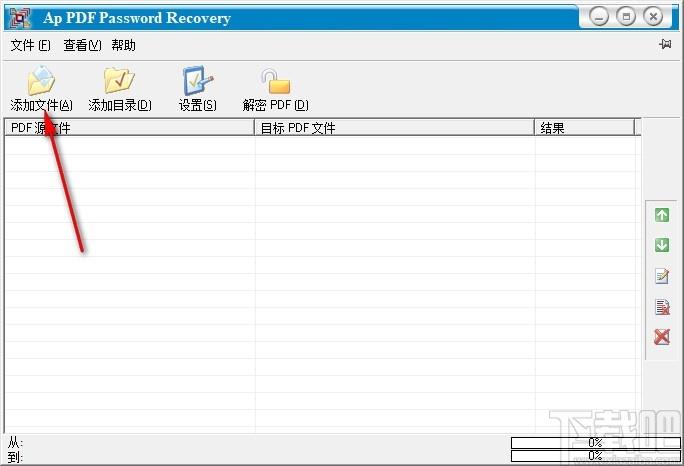Click the PDF 源文件 column header
Image resolution: width=684 pixels, height=466 pixels.
tap(129, 128)
